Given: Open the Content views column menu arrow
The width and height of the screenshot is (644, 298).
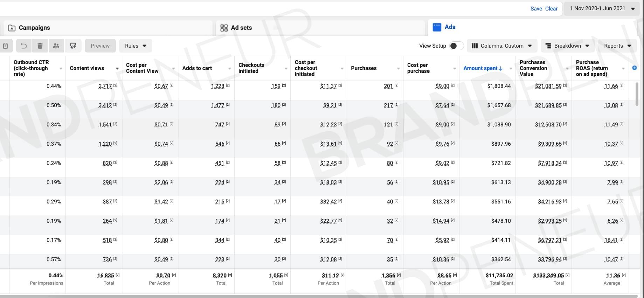Looking at the screenshot, I should (117, 68).
